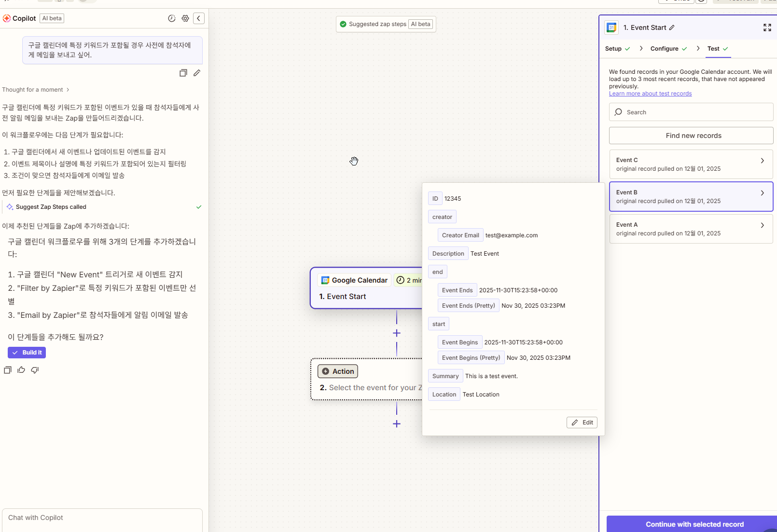Select the Event Start trigger node
The height and width of the screenshot is (532, 777).
pyautogui.click(x=366, y=288)
